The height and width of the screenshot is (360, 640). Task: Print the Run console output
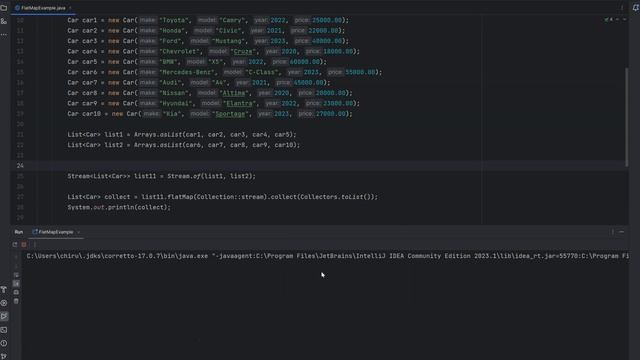16,292
